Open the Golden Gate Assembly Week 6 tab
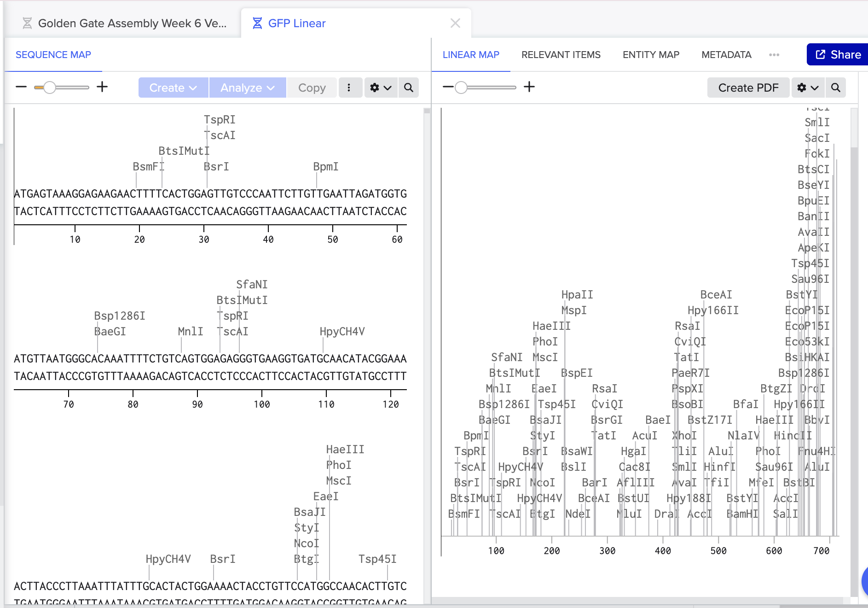The height and width of the screenshot is (608, 868). coord(124,23)
